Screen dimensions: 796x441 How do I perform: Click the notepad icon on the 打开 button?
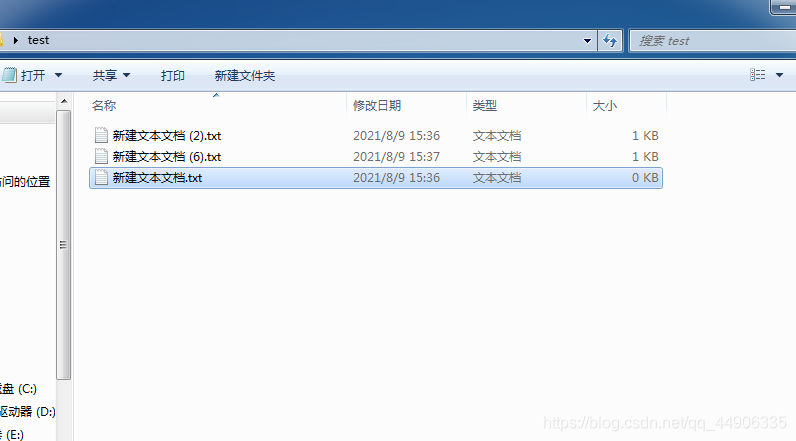pos(9,75)
